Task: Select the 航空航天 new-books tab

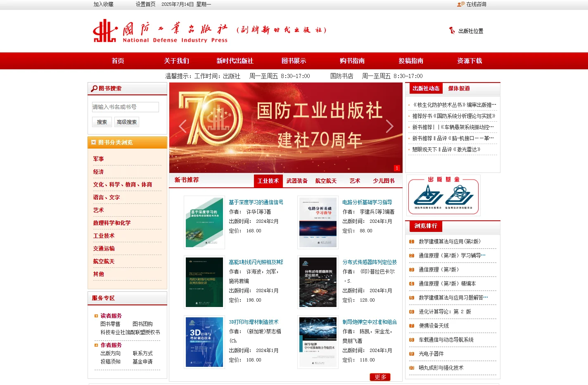Action: tap(326, 181)
